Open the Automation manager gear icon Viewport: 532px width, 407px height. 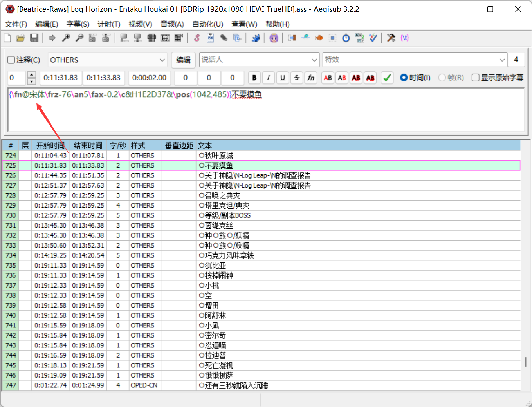(x=256, y=38)
